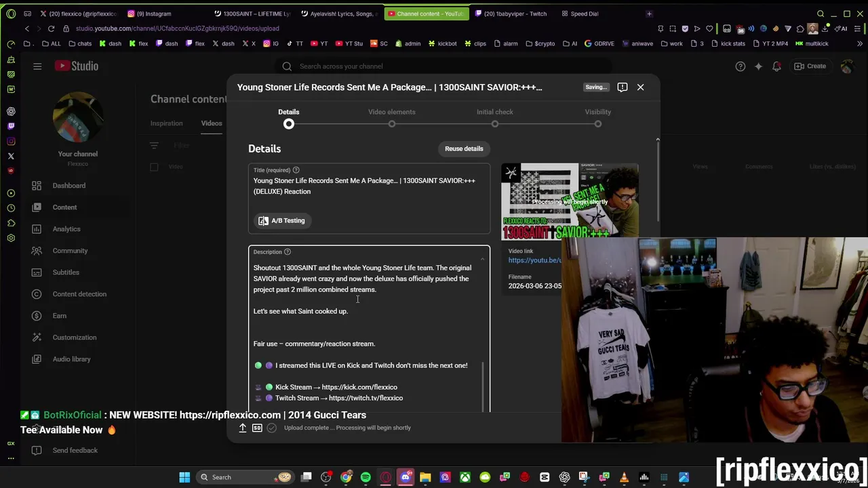Open a new browser tab

pyautogui.click(x=649, y=14)
